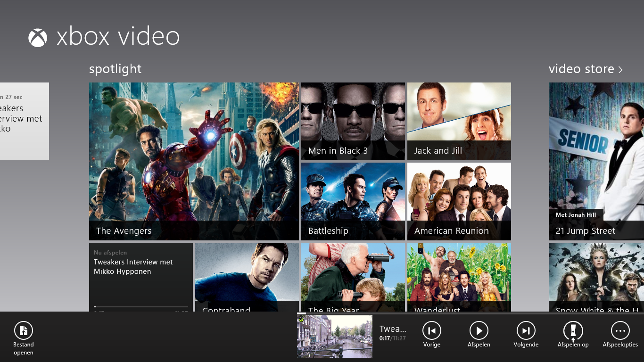Screen dimensions: 644x362
Task: Open the "Nu afspelen" Tweakers Interview tile
Action: pyautogui.click(x=141, y=277)
